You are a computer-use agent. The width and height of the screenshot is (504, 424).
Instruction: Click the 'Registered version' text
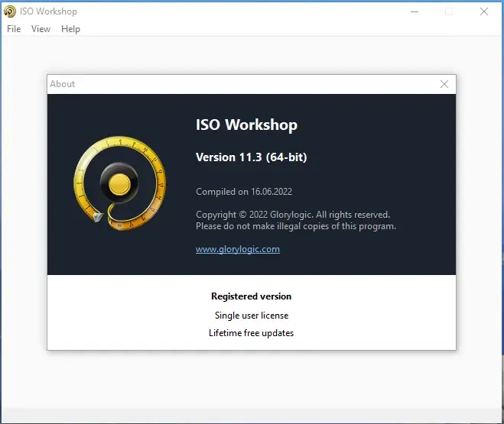coord(252,296)
